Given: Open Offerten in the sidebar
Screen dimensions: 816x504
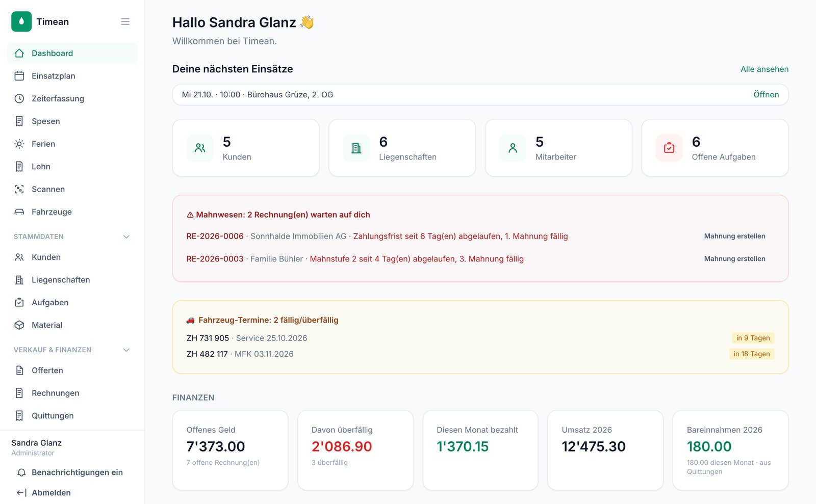Looking at the screenshot, I should (x=72, y=370).
